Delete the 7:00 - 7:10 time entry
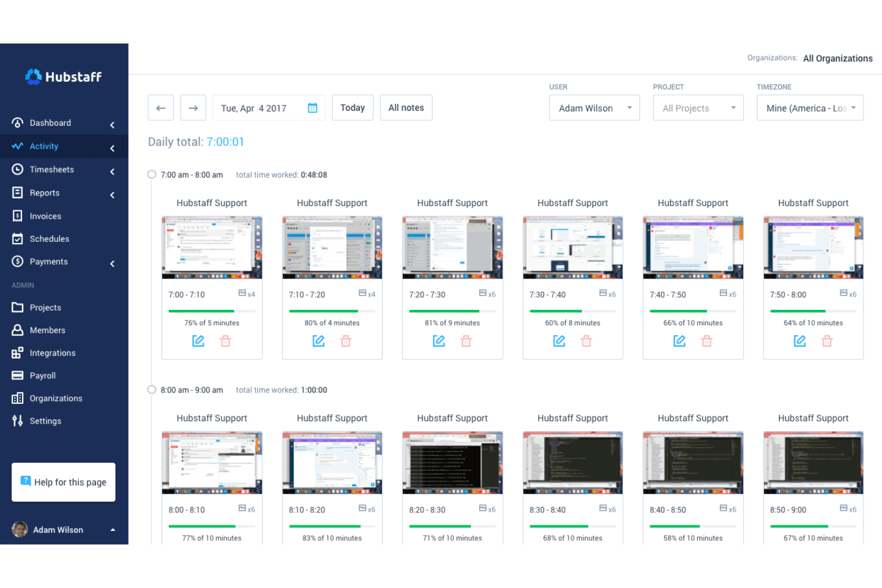 click(x=225, y=341)
